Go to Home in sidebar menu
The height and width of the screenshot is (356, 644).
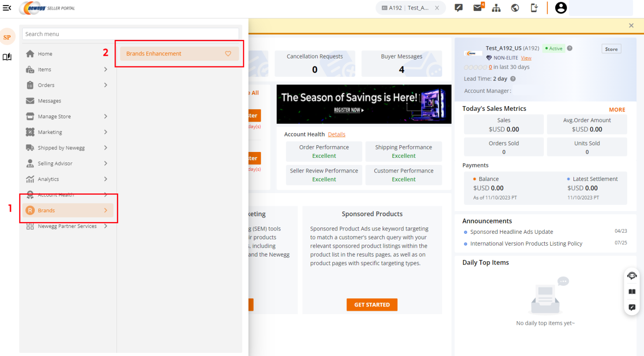coord(45,54)
